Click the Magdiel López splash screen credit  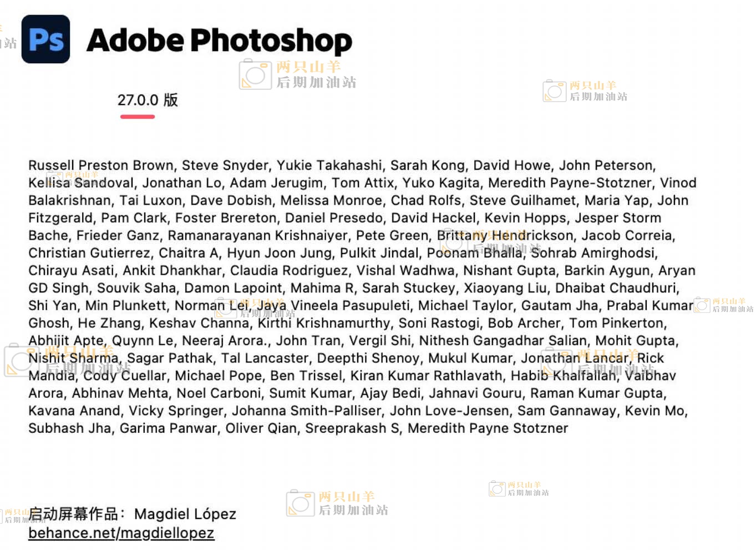tap(185, 514)
